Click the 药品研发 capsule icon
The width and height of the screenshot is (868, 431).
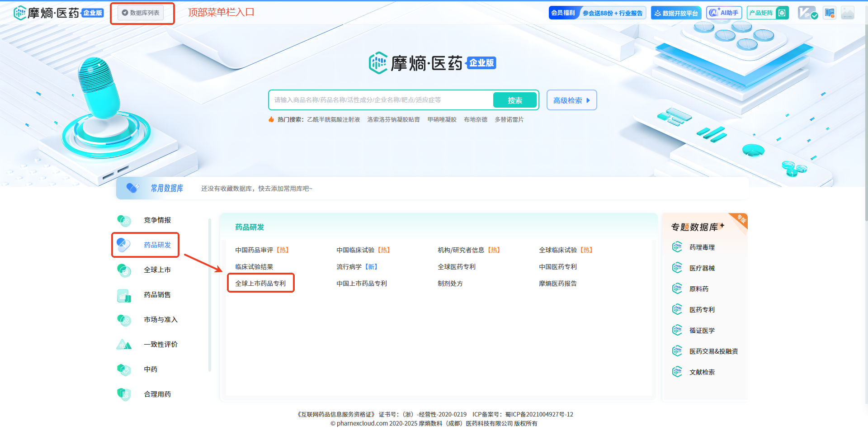[123, 245]
